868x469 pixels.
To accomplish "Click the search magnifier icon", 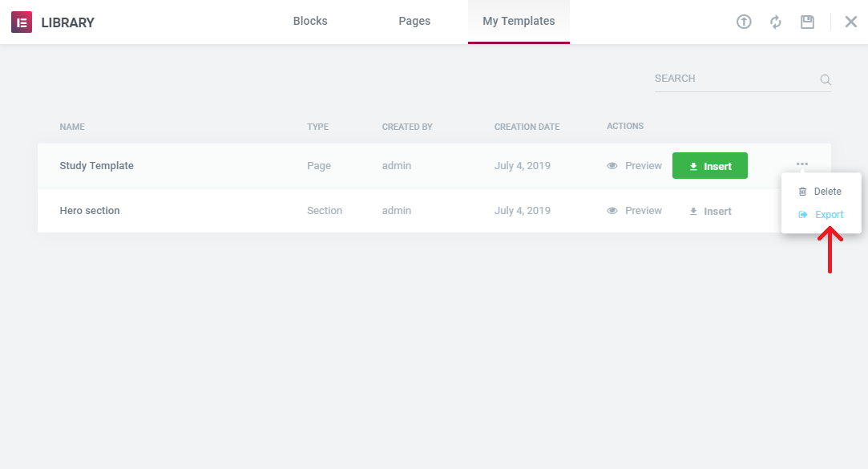I will pos(826,79).
